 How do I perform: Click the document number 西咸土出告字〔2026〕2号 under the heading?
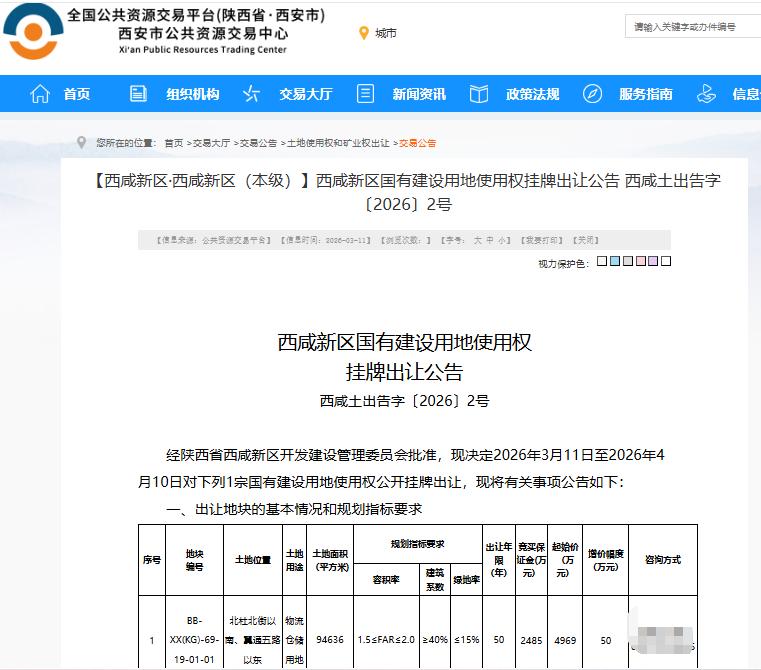[404, 401]
